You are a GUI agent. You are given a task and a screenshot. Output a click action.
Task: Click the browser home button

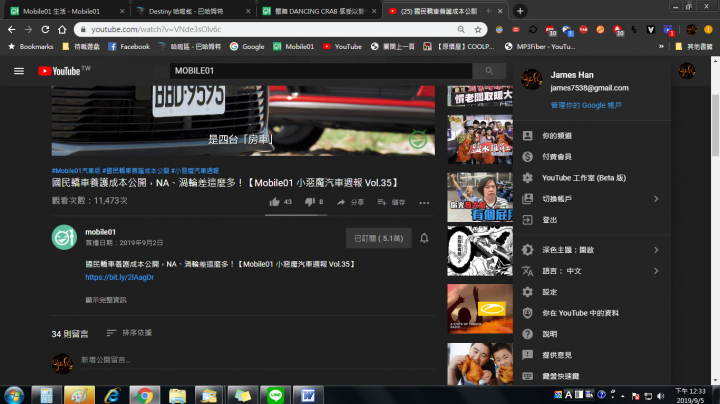pos(62,29)
